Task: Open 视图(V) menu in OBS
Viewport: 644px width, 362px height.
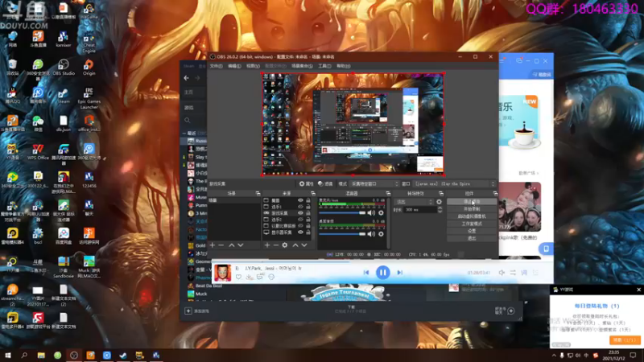Action: 253,66
